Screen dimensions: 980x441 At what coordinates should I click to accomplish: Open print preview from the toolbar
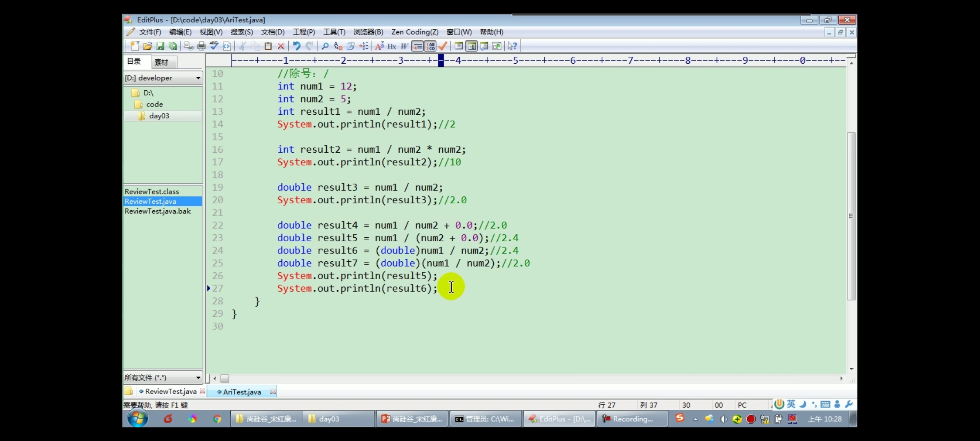tap(189, 46)
